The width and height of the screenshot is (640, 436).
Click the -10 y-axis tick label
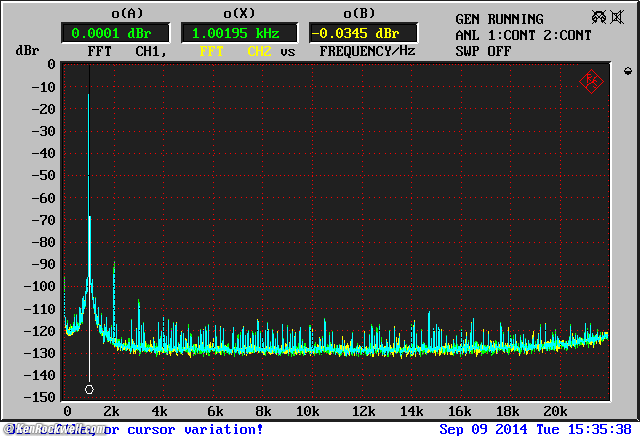pos(43,87)
